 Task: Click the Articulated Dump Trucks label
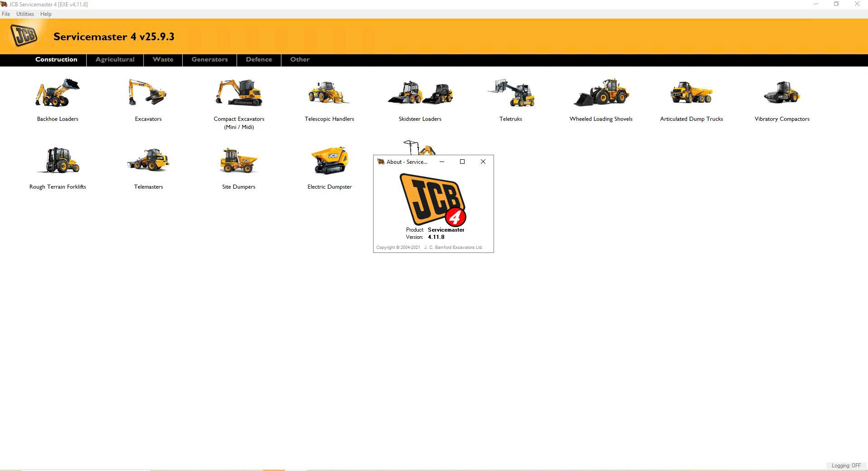click(691, 119)
